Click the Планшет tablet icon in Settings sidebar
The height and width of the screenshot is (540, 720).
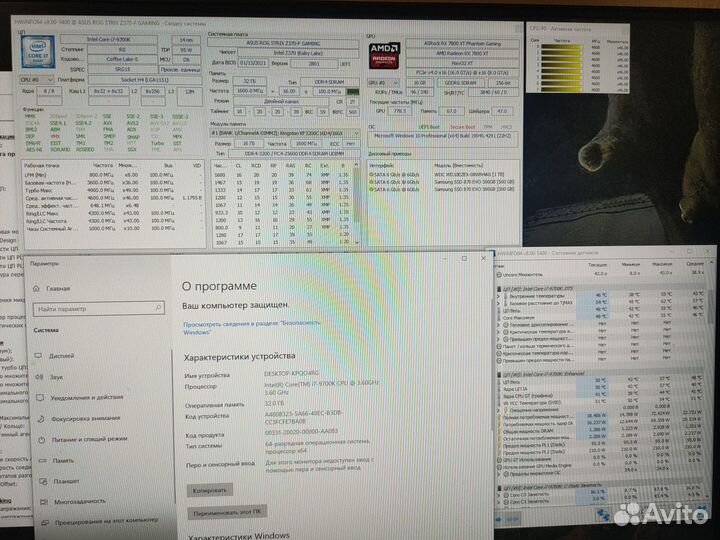click(44, 481)
